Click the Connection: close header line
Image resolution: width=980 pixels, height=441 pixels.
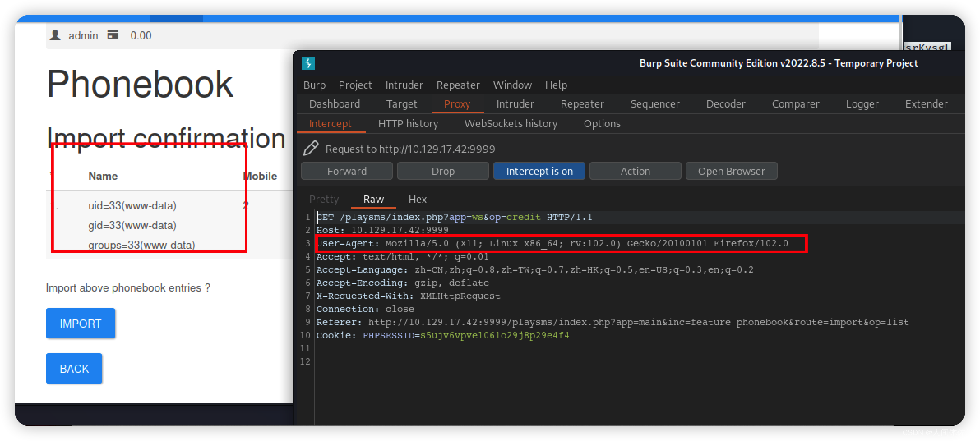(x=365, y=309)
